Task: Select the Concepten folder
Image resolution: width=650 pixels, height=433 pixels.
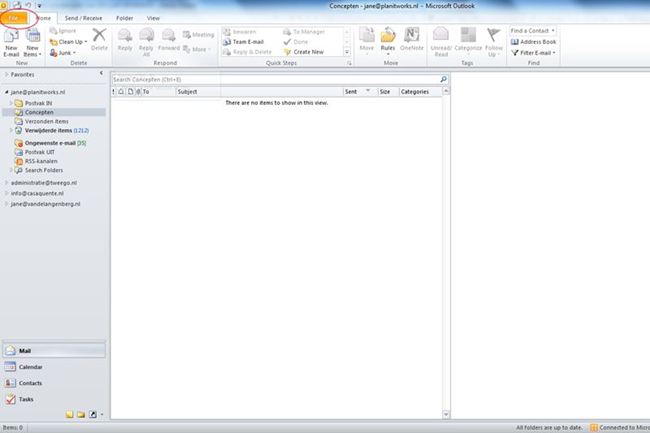Action: point(39,112)
